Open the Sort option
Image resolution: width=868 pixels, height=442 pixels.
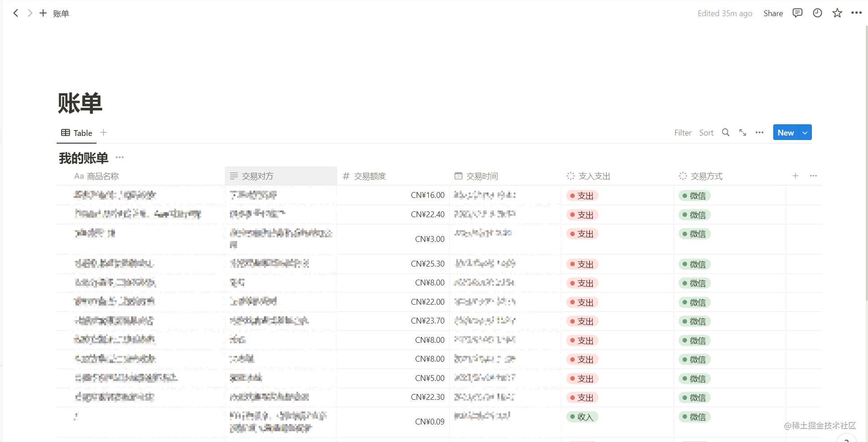click(706, 133)
